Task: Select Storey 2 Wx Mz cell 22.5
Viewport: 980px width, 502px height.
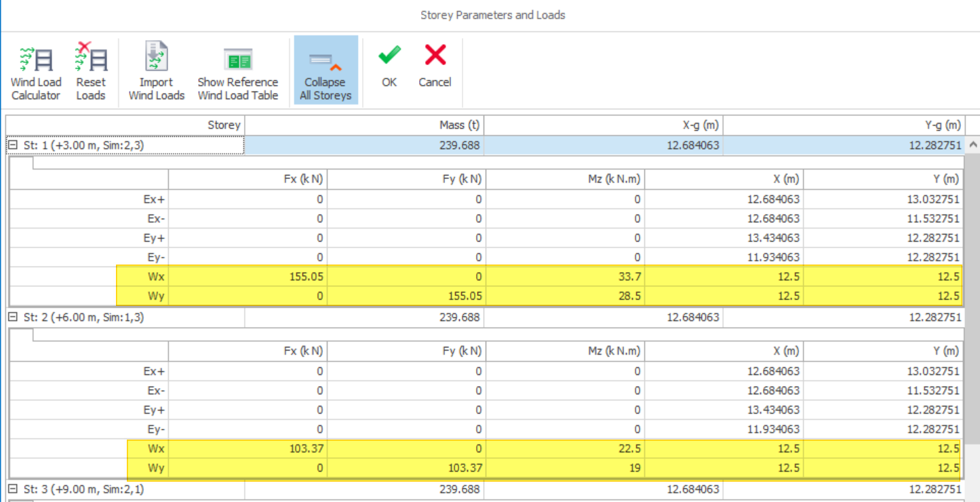Action: click(x=565, y=448)
